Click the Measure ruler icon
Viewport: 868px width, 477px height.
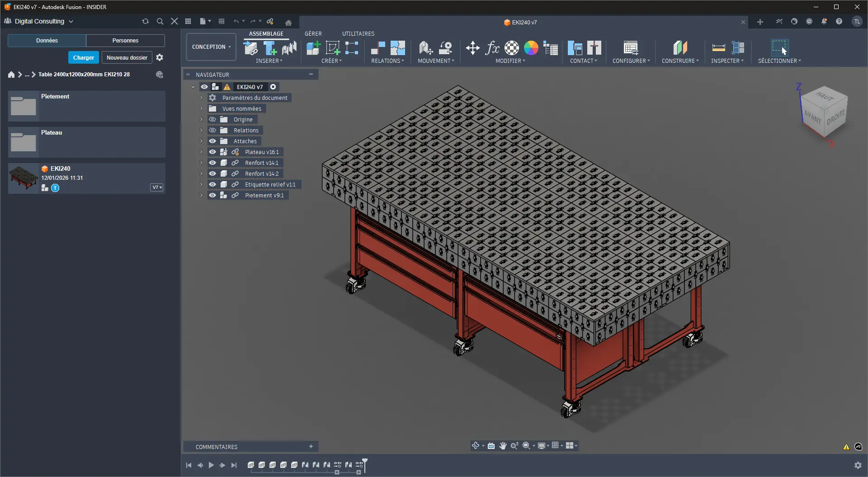718,48
